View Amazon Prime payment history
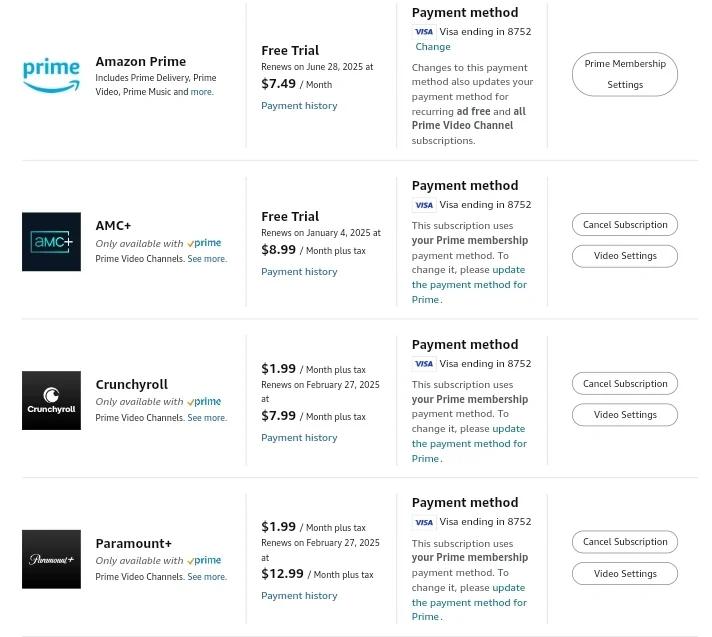 (299, 106)
